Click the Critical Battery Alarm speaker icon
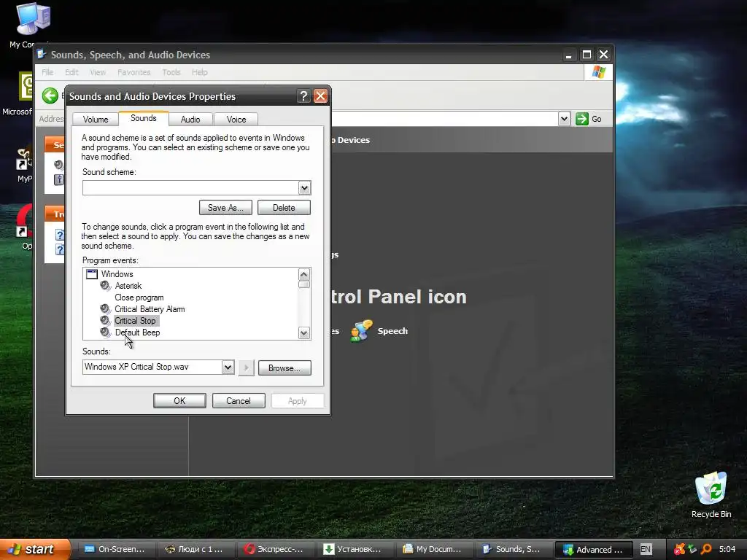The height and width of the screenshot is (560, 747). click(105, 309)
